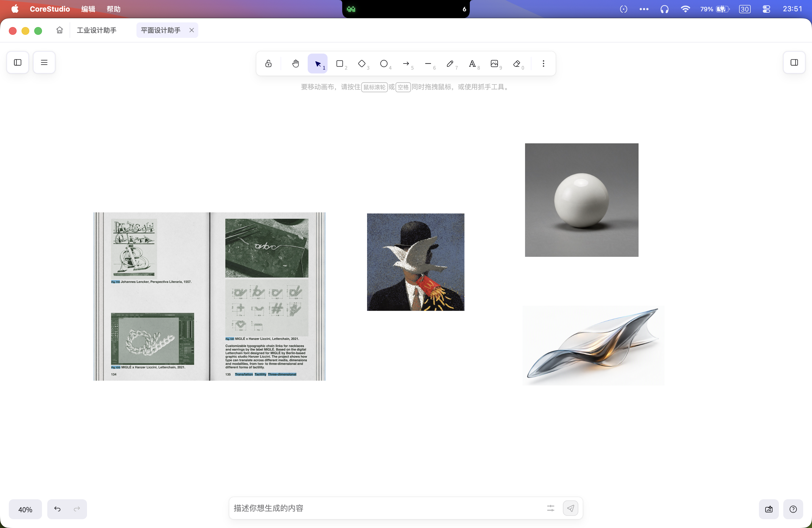This screenshot has height=528, width=812.
Task: Open the Control Center icon
Action: 766,9
